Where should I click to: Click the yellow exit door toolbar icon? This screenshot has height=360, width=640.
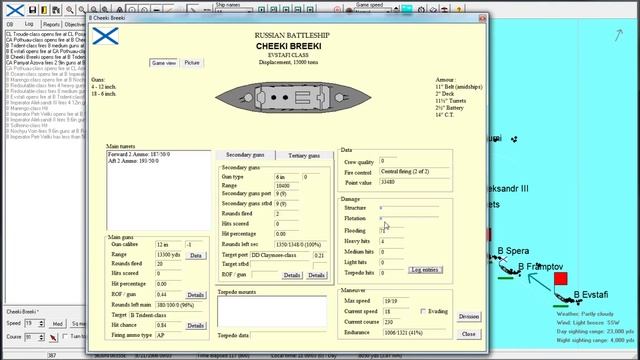(44, 10)
